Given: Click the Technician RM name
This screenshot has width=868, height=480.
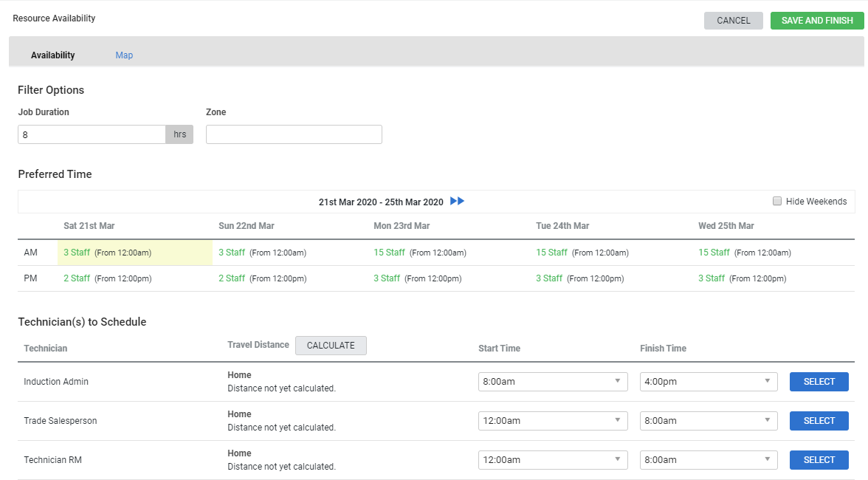Looking at the screenshot, I should pos(52,460).
